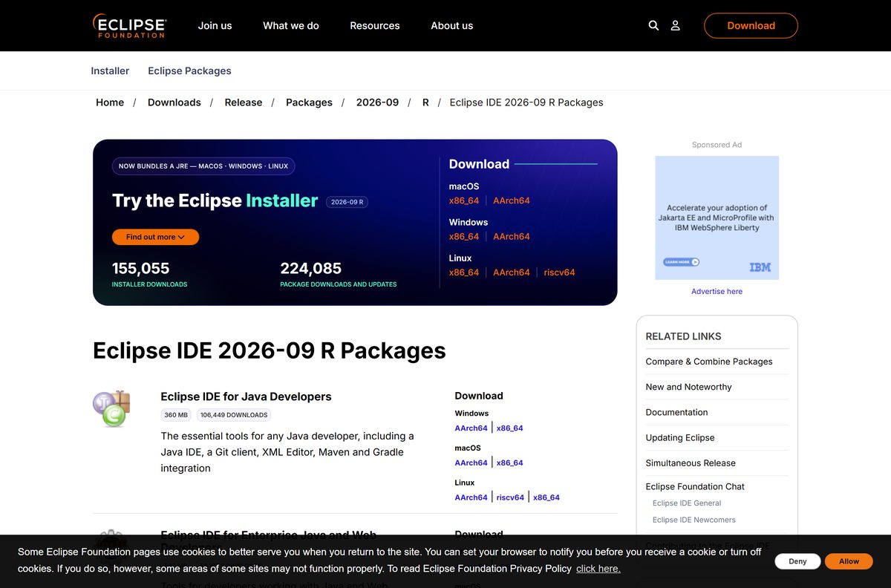Download installer for Linux AArch64

512,272
